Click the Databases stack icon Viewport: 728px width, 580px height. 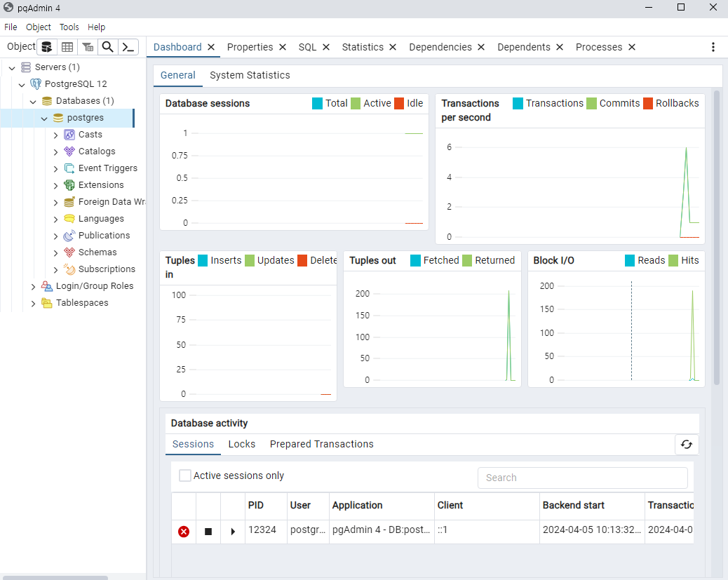[47, 101]
